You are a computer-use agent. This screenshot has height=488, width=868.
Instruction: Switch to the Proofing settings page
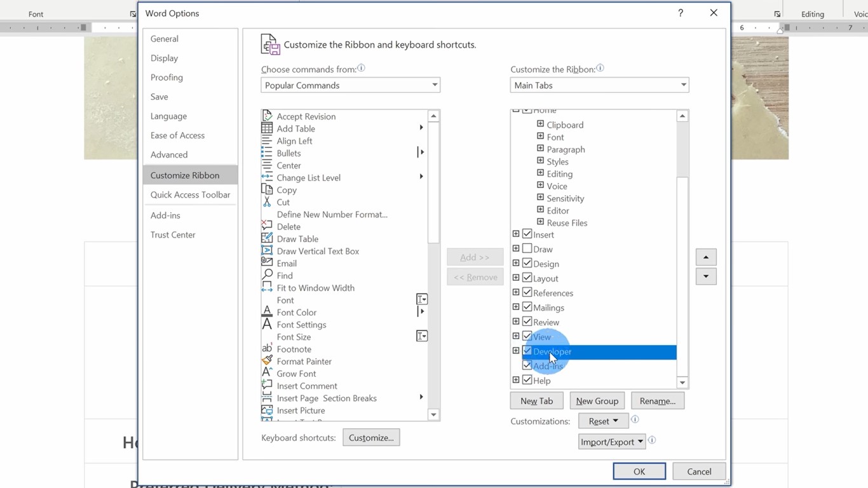(x=166, y=77)
